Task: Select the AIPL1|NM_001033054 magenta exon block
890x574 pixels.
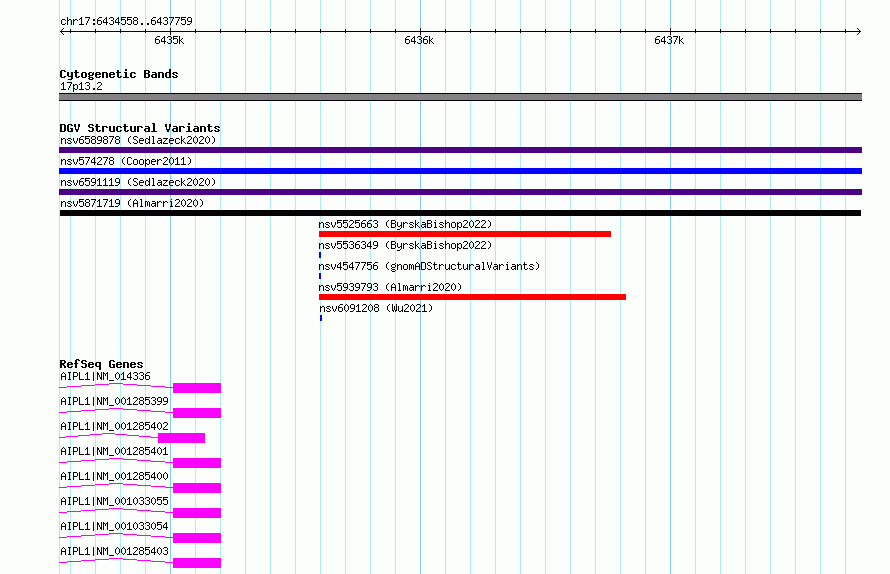Action: point(197,538)
